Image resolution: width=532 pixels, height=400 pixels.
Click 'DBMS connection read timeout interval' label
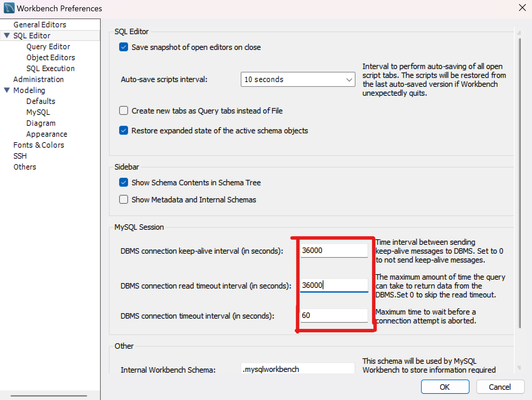tap(206, 286)
